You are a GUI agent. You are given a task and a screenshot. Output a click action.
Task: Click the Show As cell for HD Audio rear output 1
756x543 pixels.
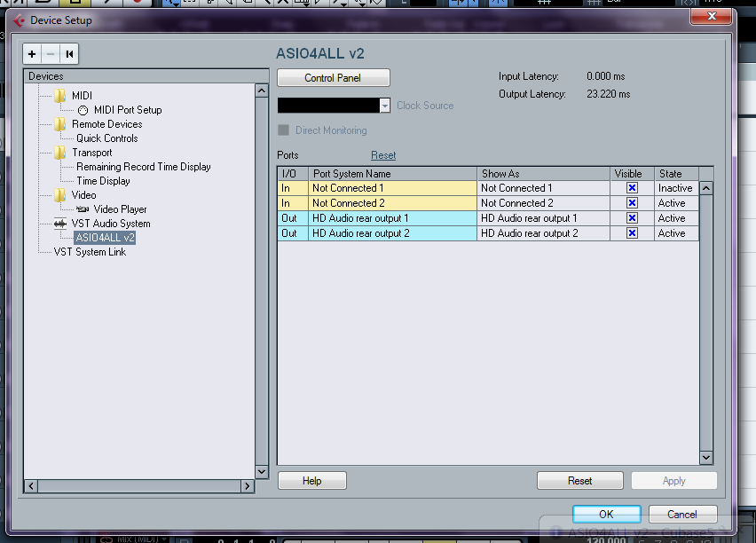(x=543, y=218)
